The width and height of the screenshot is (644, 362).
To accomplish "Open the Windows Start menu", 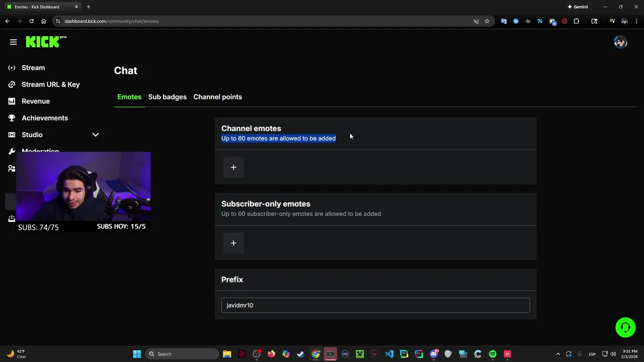I will pyautogui.click(x=137, y=354).
